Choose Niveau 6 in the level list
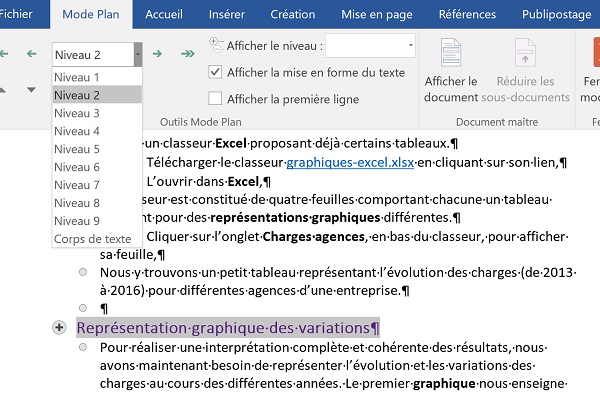Screen dimensions: 600x395 click(97, 167)
